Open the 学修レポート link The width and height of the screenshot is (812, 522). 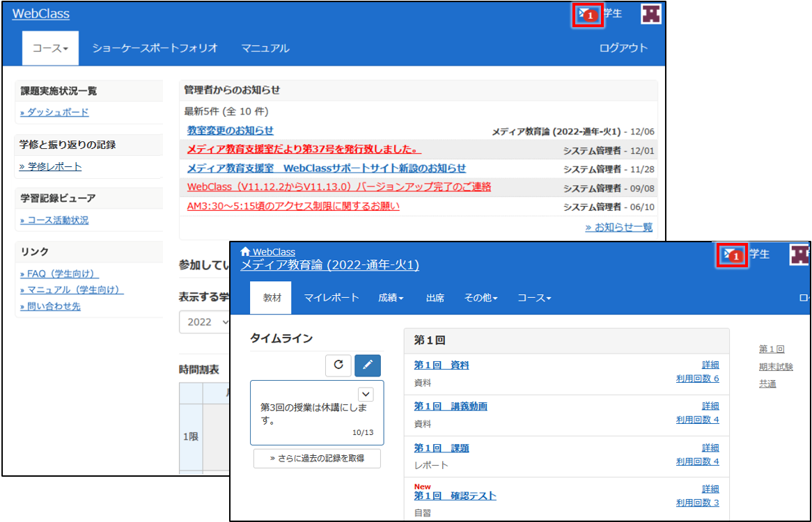pyautogui.click(x=51, y=166)
